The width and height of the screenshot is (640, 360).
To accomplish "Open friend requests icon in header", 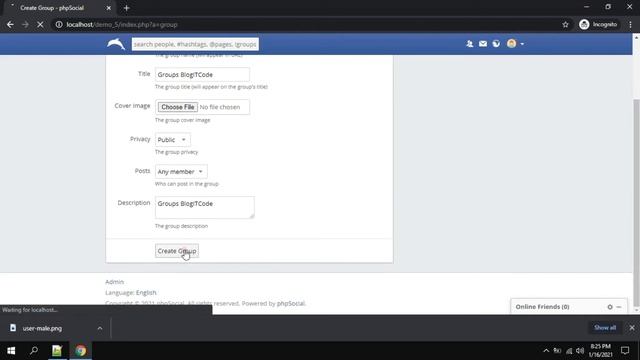I will click(x=469, y=44).
